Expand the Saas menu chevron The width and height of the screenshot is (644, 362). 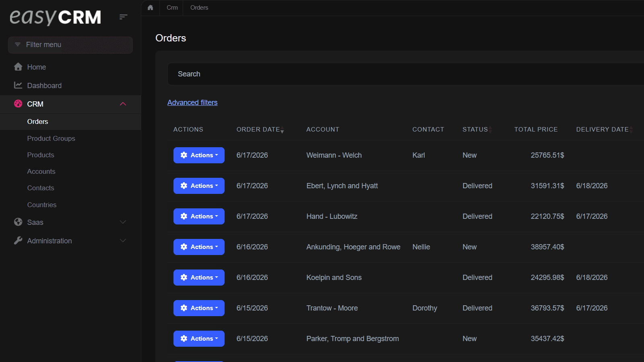pos(123,222)
